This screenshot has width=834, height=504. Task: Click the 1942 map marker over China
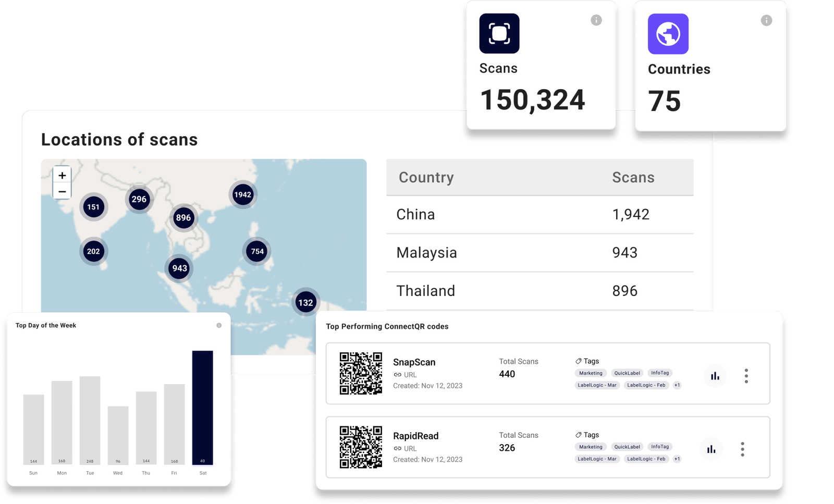tap(242, 194)
